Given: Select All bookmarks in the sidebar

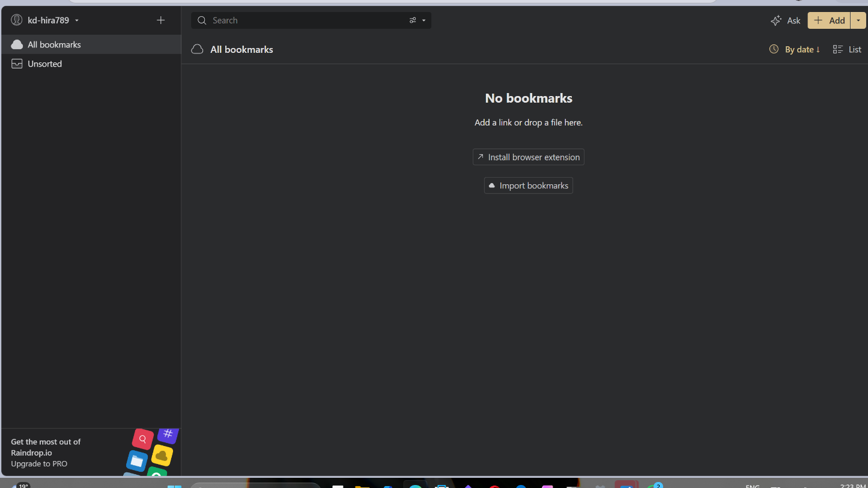Looking at the screenshot, I should 91,44.
